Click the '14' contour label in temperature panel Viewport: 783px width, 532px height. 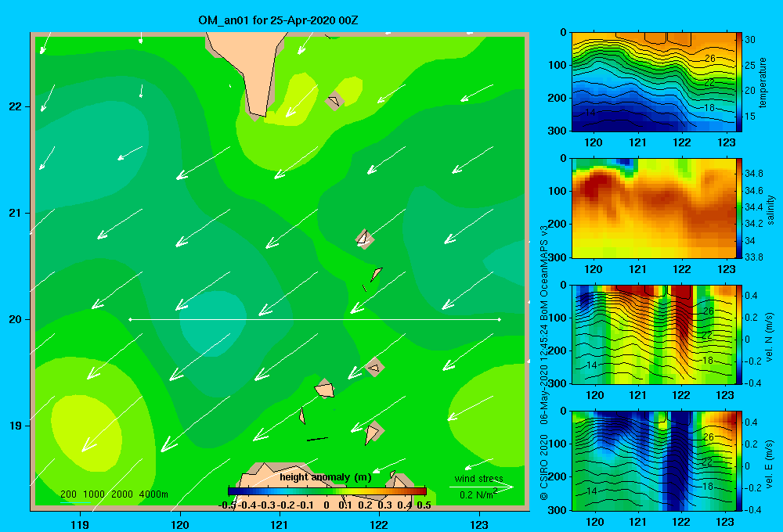[x=590, y=113]
